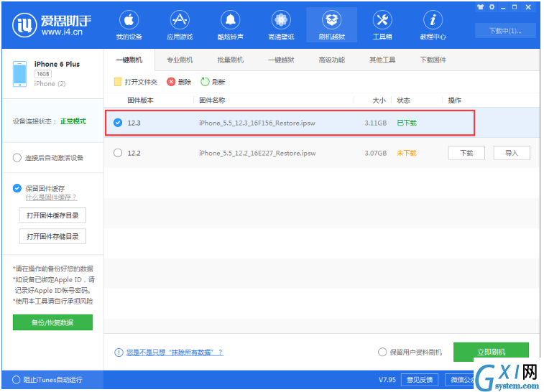Click 下载 button for firmware 12.2
The width and height of the screenshot is (544, 392).
[x=466, y=153]
